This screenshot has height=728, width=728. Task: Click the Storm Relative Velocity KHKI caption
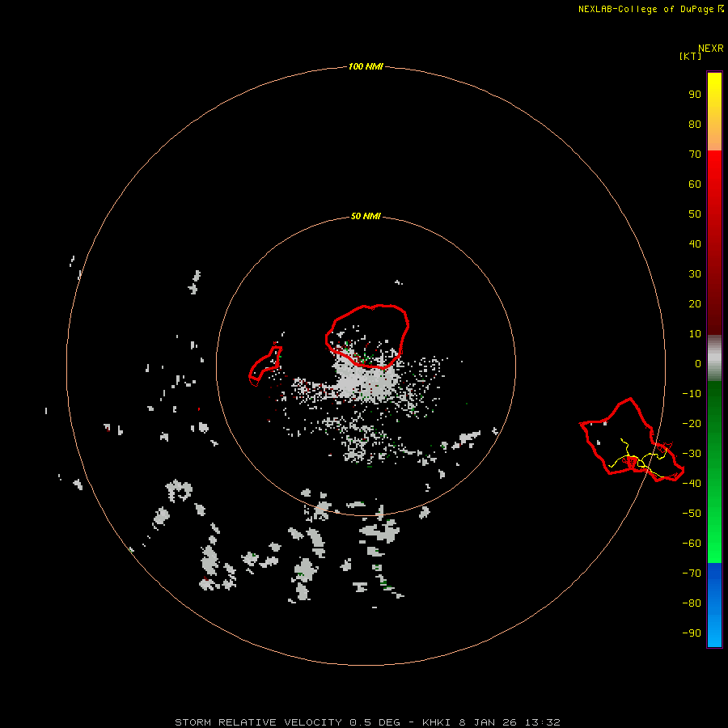[368, 722]
